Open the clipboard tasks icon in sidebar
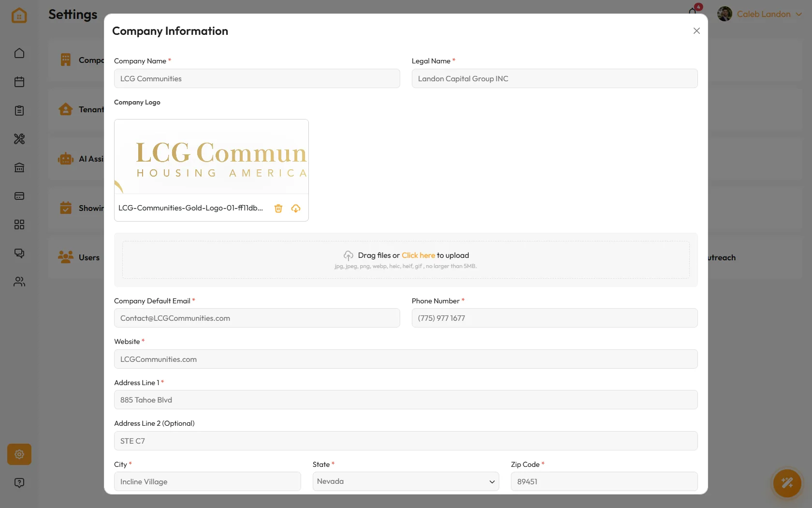Viewport: 812px width, 508px height. point(19,110)
